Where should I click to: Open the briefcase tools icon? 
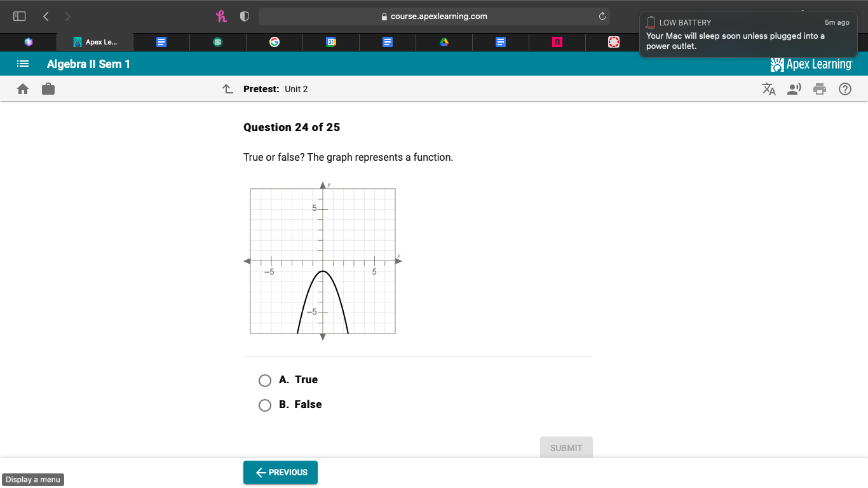[48, 89]
